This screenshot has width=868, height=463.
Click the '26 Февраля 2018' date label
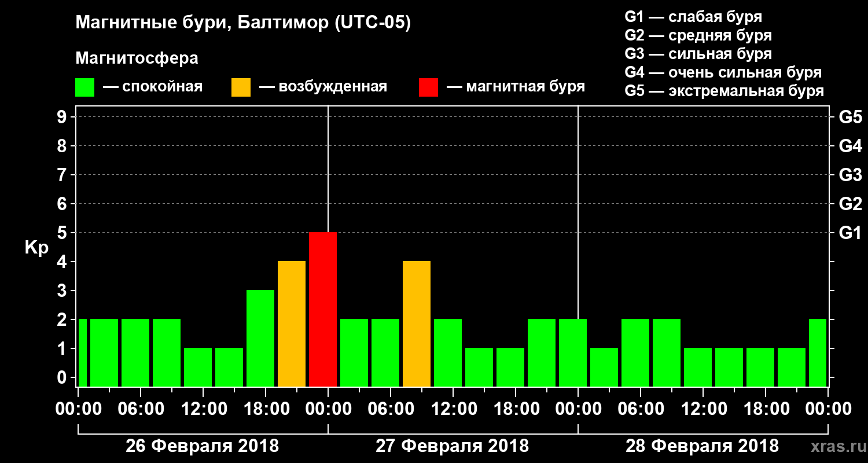pos(203,446)
